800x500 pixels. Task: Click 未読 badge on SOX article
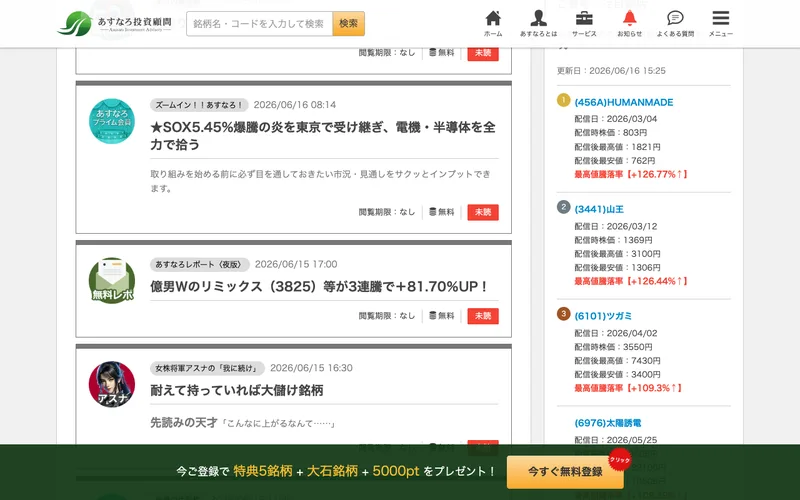tap(483, 212)
